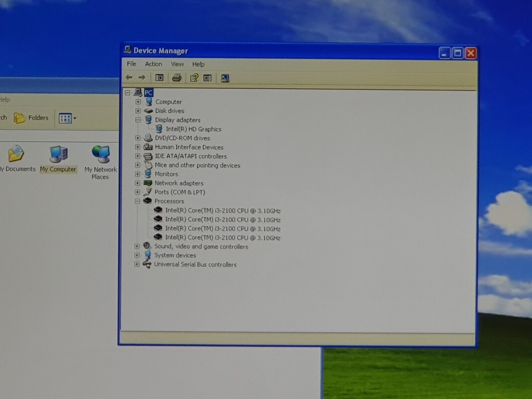Expand the Network adapters node
Image resolution: width=532 pixels, height=399 pixels.
pos(137,183)
